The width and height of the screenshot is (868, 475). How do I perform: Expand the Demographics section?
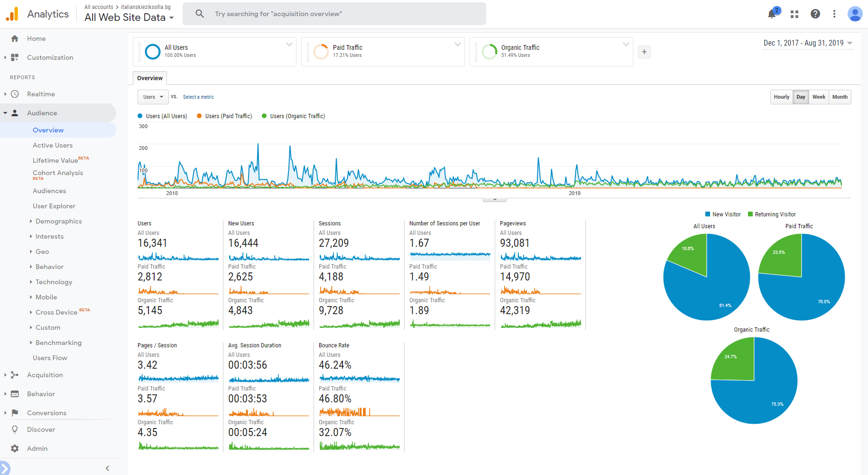(58, 221)
